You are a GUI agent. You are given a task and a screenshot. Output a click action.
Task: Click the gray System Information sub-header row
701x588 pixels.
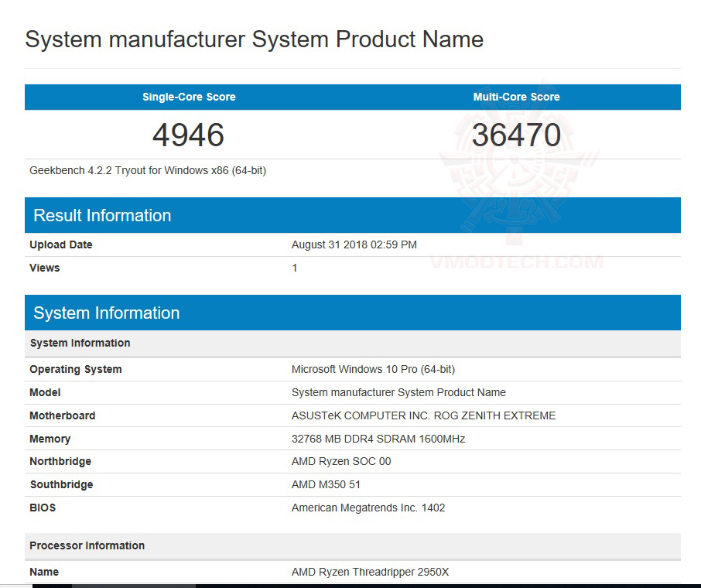[353, 343]
